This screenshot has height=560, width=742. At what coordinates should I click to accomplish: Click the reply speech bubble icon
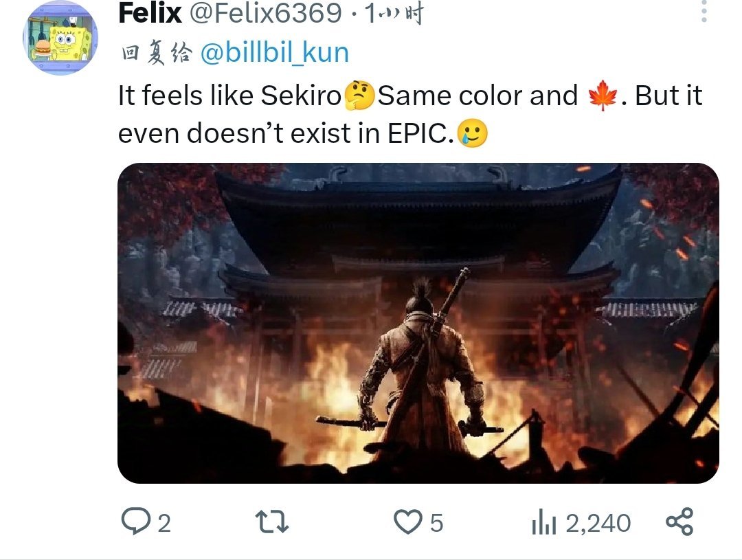tap(135, 523)
